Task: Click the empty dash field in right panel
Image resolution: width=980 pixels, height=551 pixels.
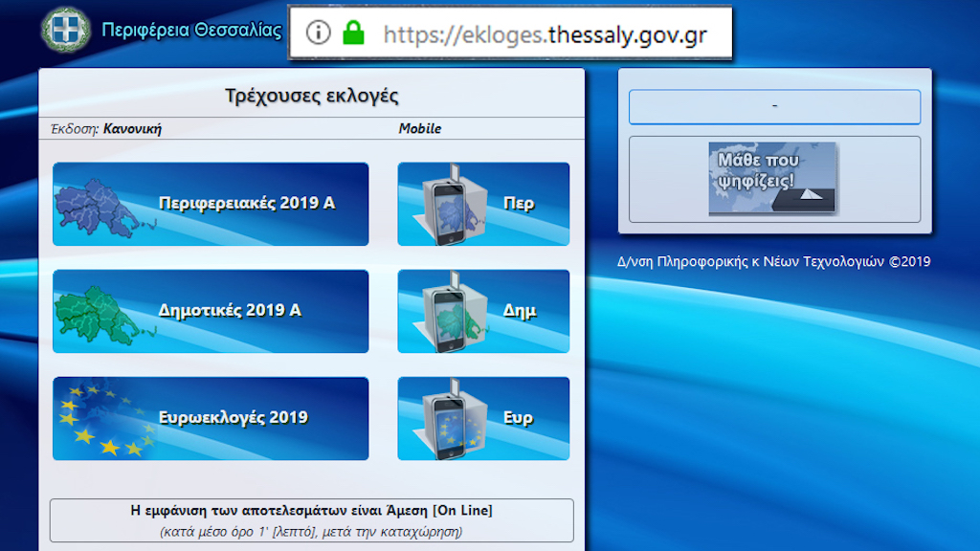Action: tap(774, 106)
